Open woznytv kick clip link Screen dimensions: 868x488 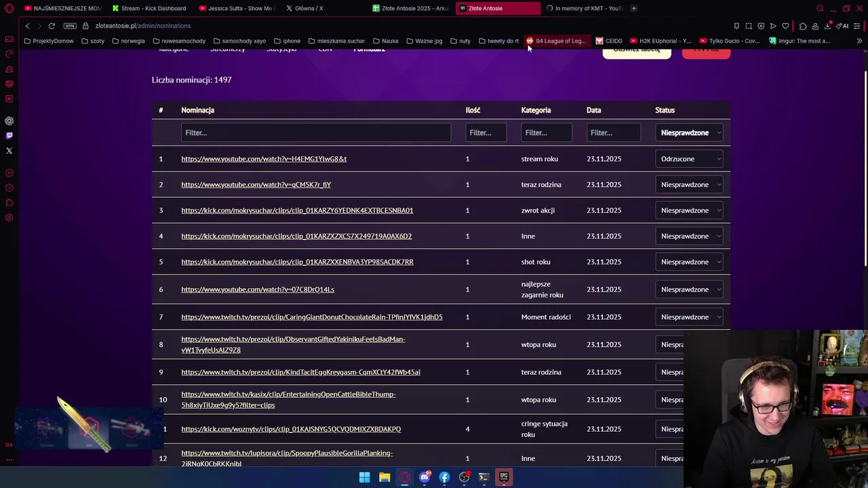(x=291, y=429)
